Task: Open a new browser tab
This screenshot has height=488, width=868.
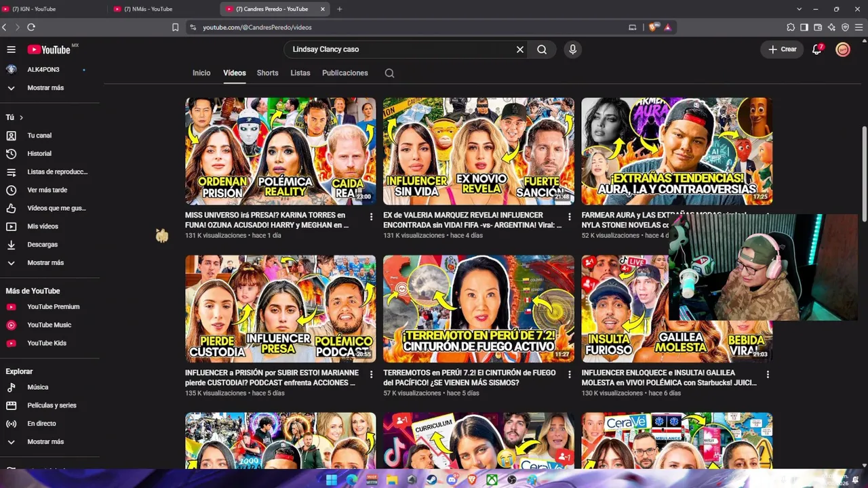Action: point(340,9)
